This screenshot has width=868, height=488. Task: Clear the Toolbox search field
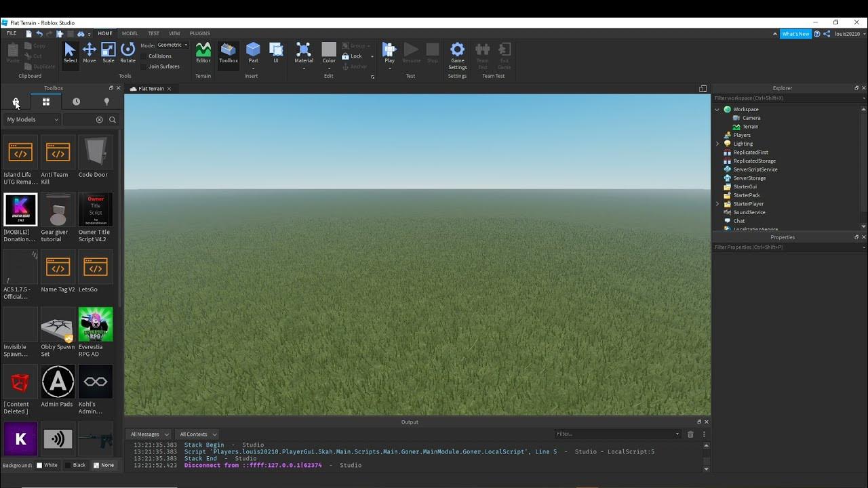click(x=99, y=119)
